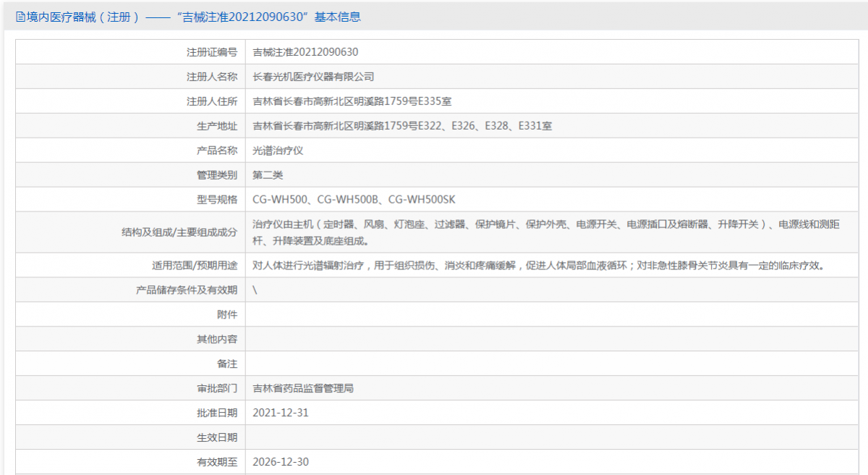Click the 注册人住所 label
This screenshot has width=868, height=475.
coord(212,101)
